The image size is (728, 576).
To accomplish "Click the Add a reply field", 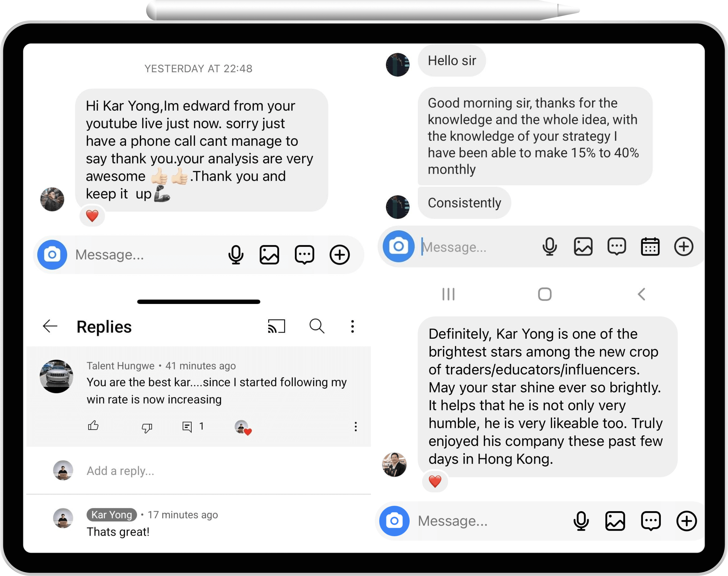I will click(x=198, y=470).
